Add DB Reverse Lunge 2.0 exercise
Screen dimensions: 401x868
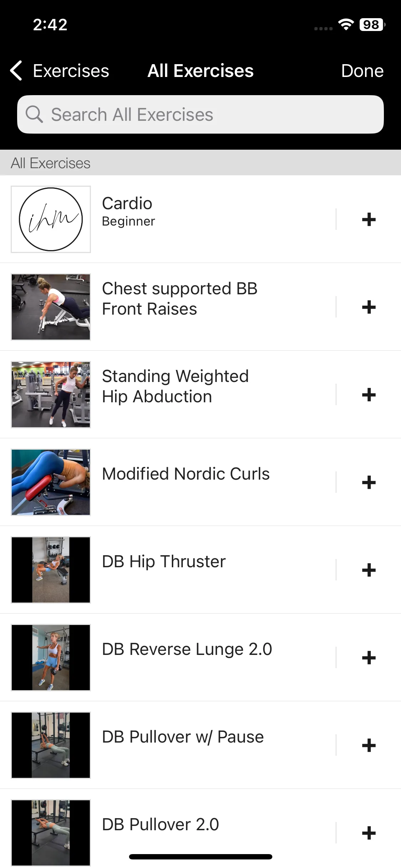(369, 657)
